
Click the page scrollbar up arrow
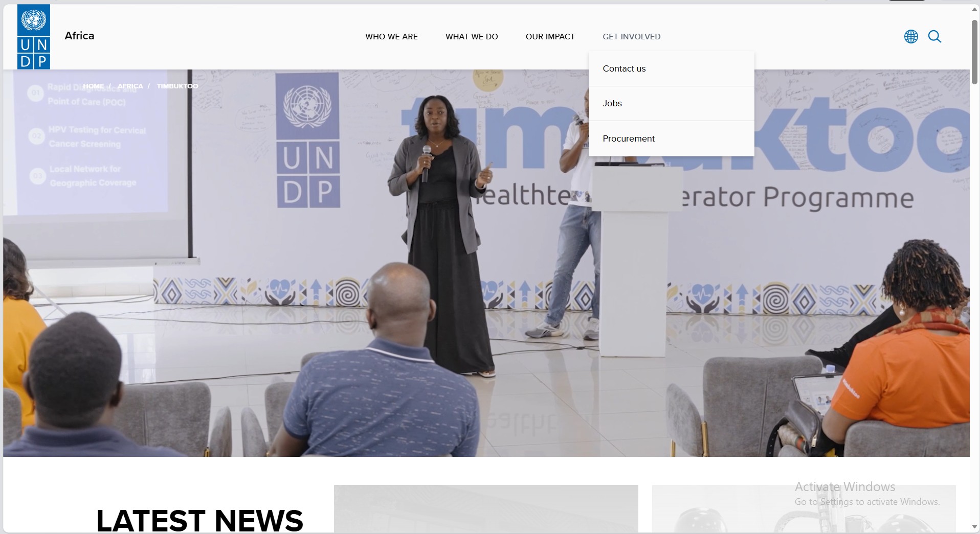pos(975,9)
